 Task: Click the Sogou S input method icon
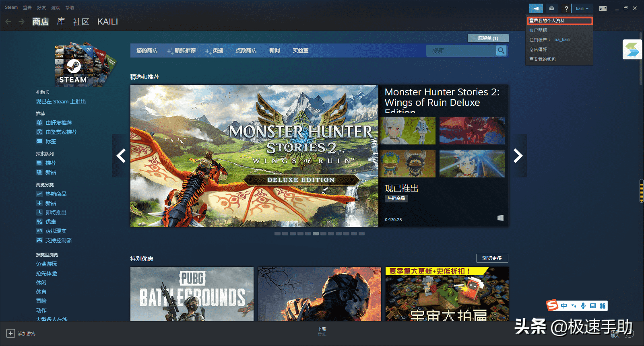click(552, 306)
